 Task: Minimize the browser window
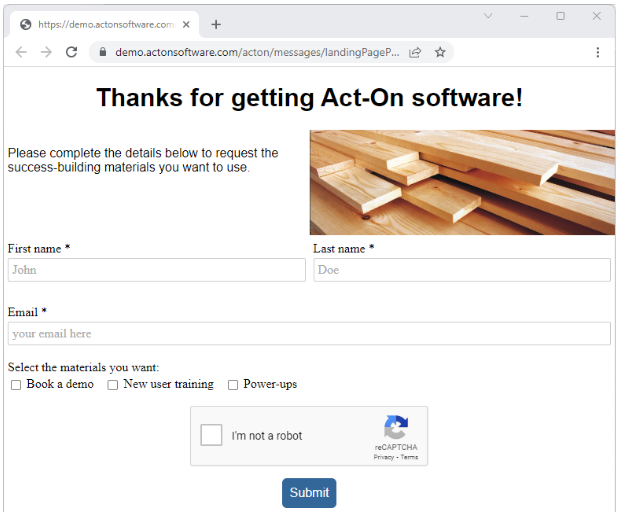point(524,16)
